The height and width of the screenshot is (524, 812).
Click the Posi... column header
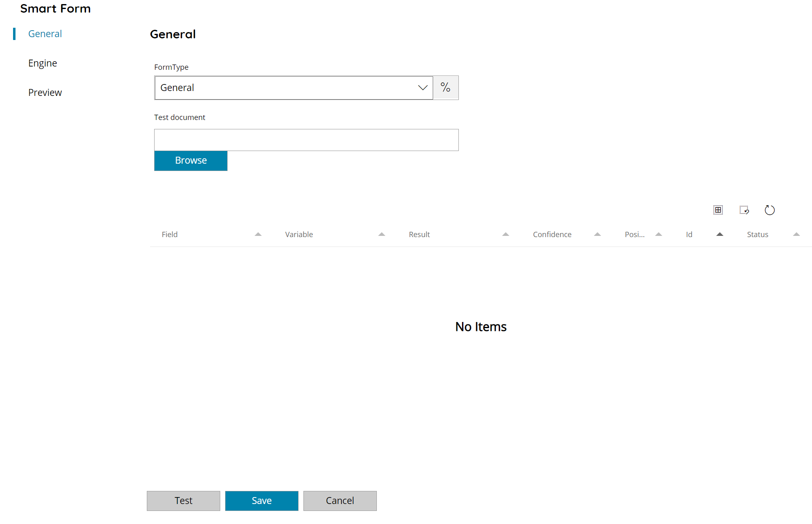pyautogui.click(x=635, y=234)
